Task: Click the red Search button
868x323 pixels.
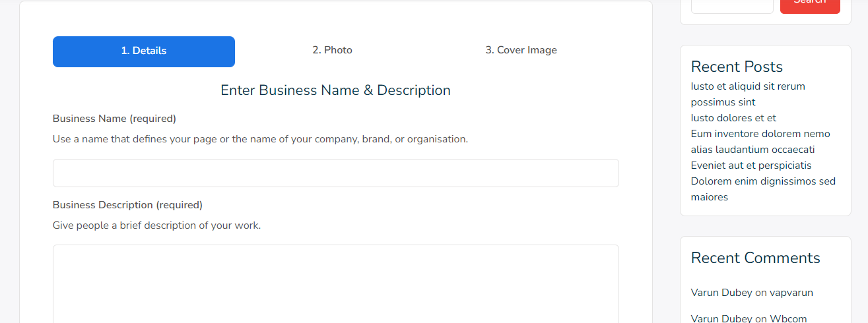Action: click(810, 4)
